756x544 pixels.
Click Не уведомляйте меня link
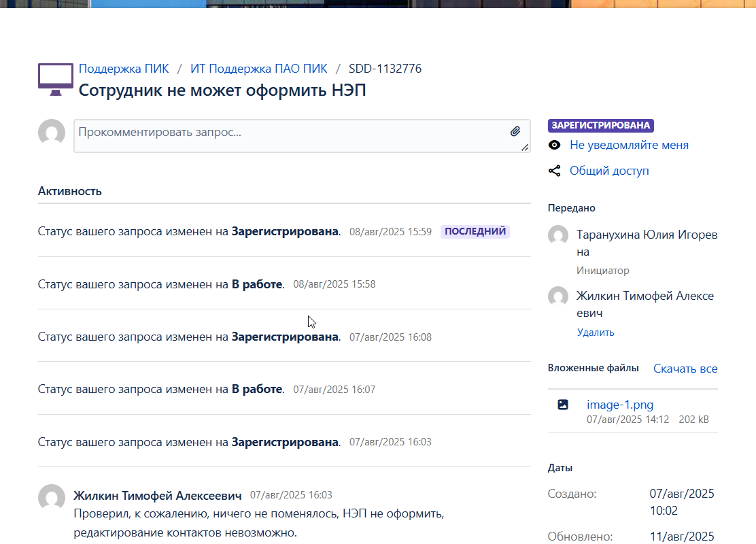coord(629,145)
